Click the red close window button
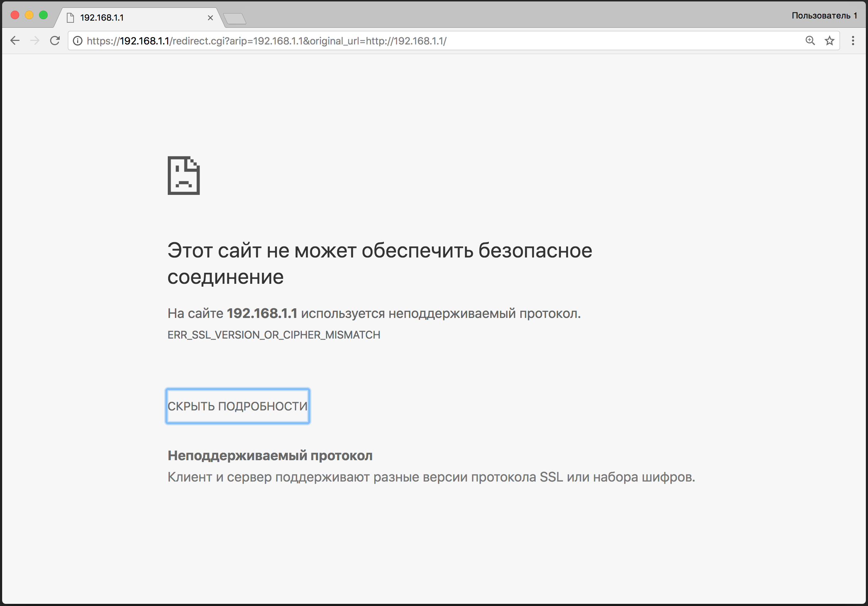This screenshot has width=868, height=606. [x=15, y=15]
